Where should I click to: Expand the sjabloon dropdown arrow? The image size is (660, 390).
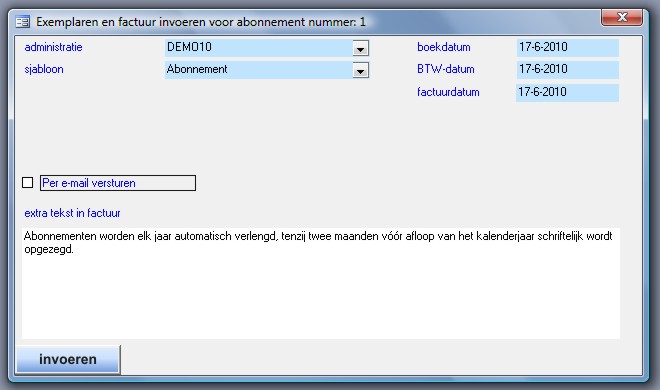[x=360, y=70]
